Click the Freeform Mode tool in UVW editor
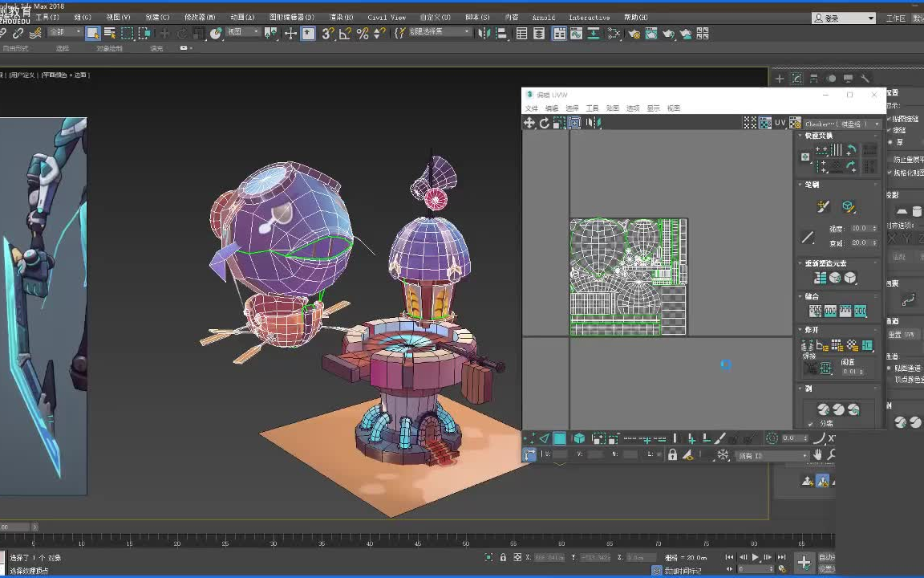Screen dimensions: 924x578 pos(574,123)
